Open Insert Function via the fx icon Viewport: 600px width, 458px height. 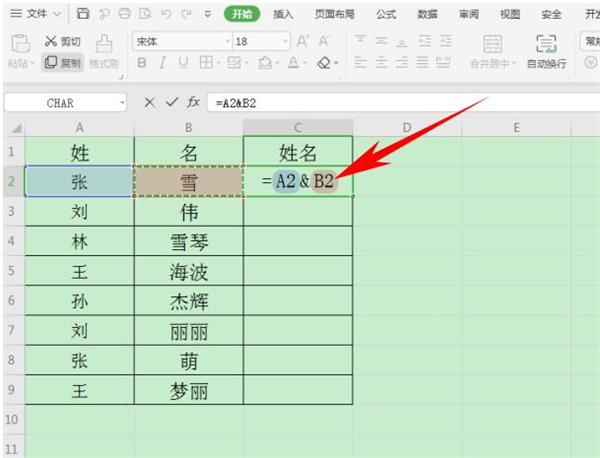pyautogui.click(x=194, y=102)
